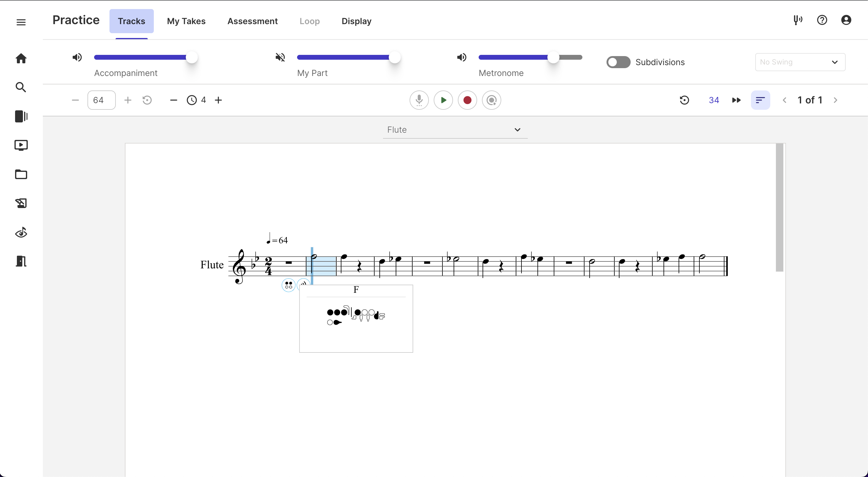Open the tuner icon in header
The width and height of the screenshot is (868, 477).
click(x=797, y=20)
